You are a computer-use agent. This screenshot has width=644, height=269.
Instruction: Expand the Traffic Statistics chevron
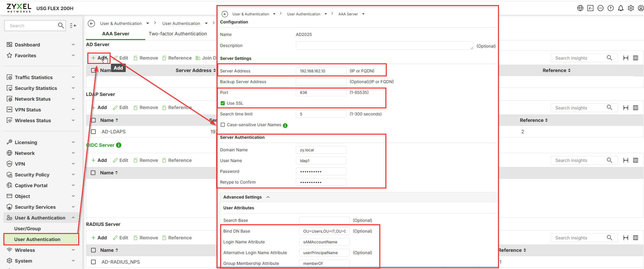73,77
